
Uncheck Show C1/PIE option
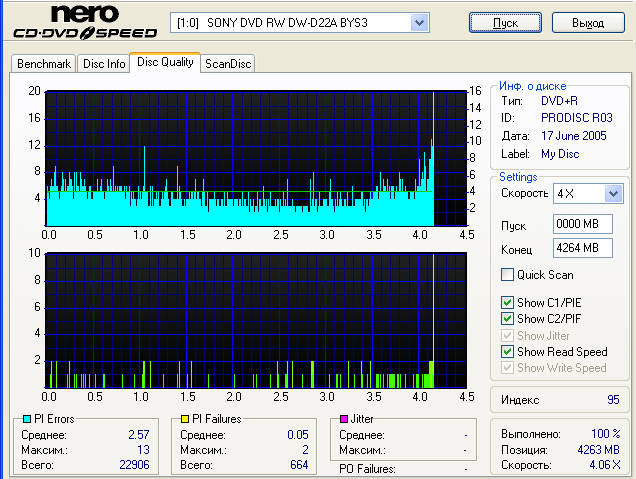pos(508,303)
